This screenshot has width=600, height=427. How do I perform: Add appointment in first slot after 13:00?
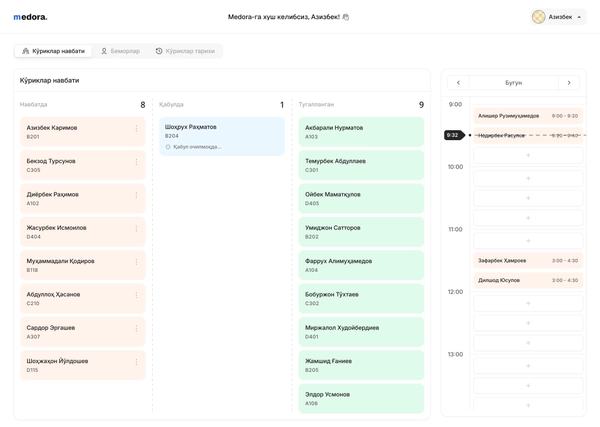pyautogui.click(x=528, y=366)
